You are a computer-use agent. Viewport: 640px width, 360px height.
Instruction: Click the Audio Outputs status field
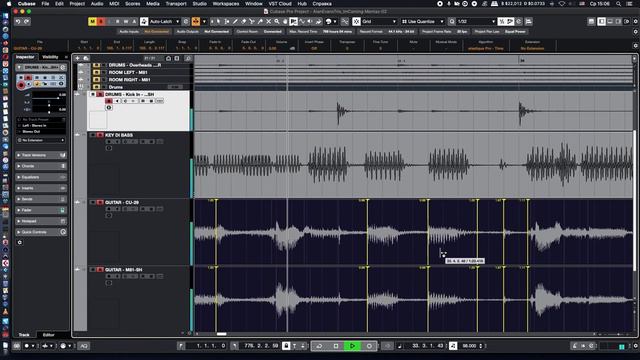click(203, 31)
